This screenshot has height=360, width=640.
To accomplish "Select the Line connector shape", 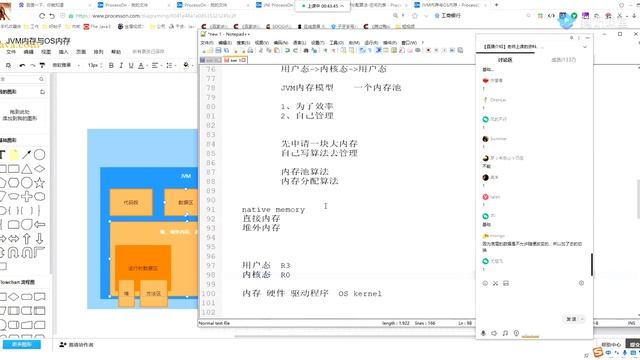I will (27, 154).
